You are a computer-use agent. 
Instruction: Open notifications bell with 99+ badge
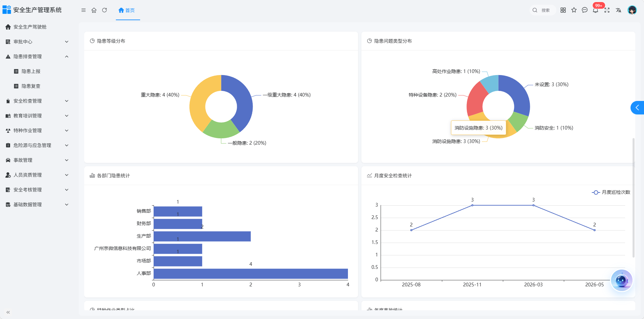click(596, 10)
